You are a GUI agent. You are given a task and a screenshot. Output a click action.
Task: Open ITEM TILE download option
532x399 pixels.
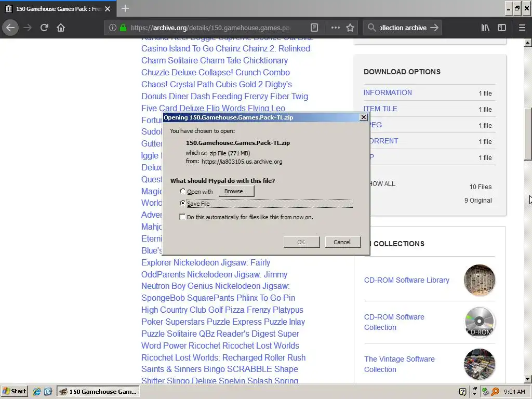coord(380,109)
